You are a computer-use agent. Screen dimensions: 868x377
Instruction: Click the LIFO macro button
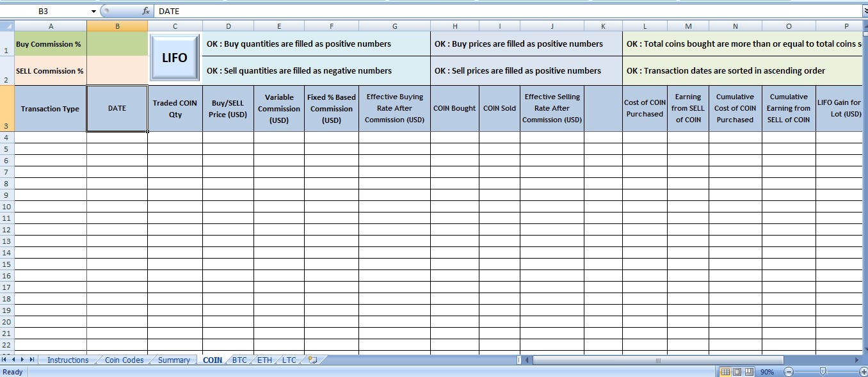(175, 58)
